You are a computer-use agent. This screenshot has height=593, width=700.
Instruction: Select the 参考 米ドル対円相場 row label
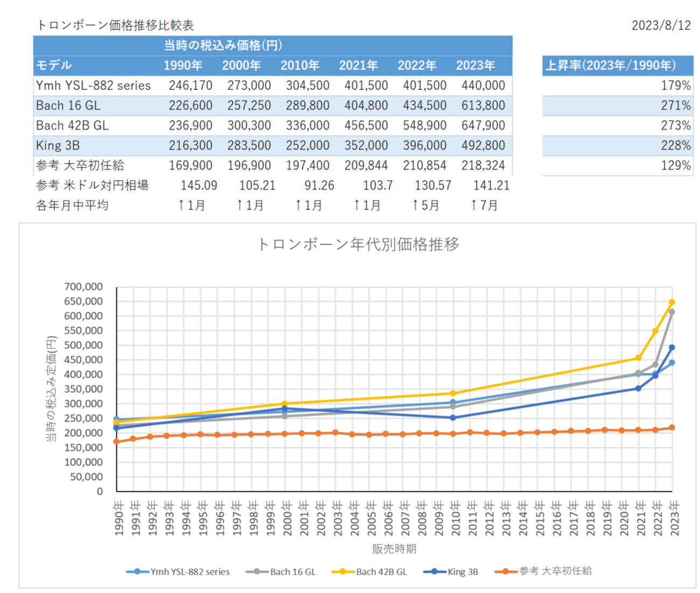coord(92,185)
